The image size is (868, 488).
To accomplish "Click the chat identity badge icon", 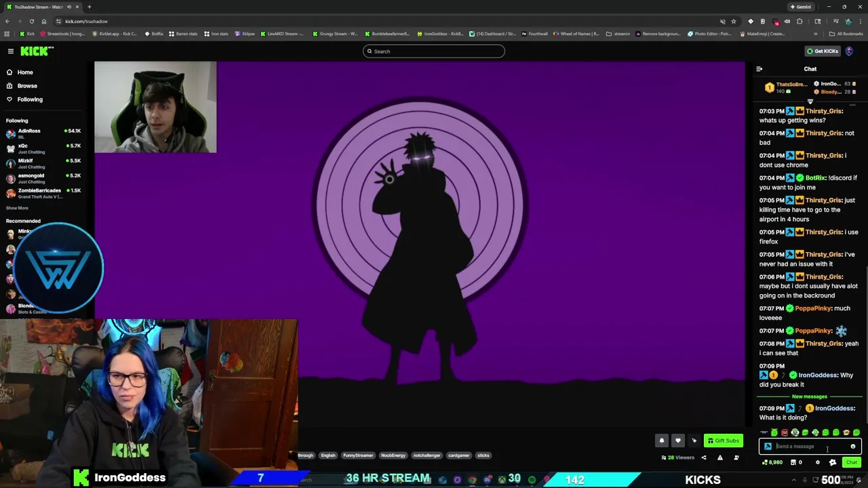I will pyautogui.click(x=768, y=447).
